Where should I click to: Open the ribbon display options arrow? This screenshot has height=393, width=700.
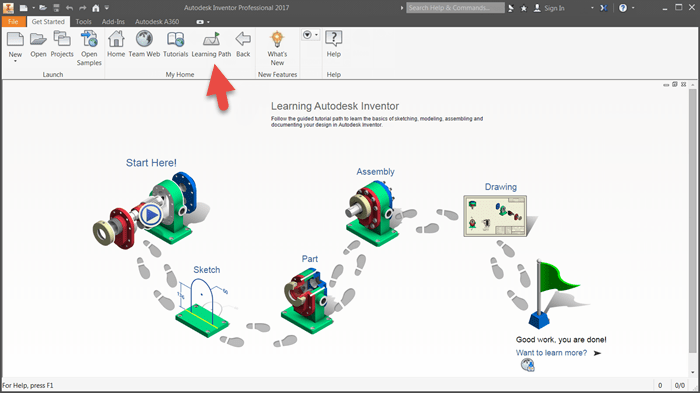(208, 22)
